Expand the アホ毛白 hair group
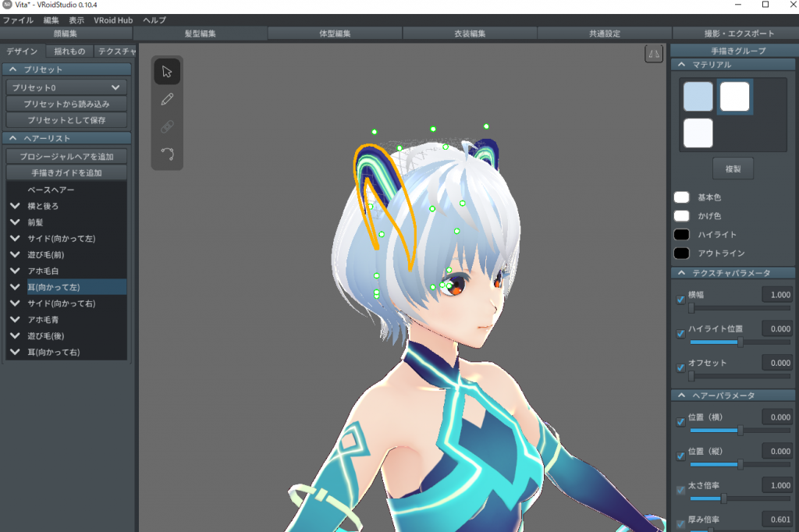The width and height of the screenshot is (799, 532). coord(15,271)
